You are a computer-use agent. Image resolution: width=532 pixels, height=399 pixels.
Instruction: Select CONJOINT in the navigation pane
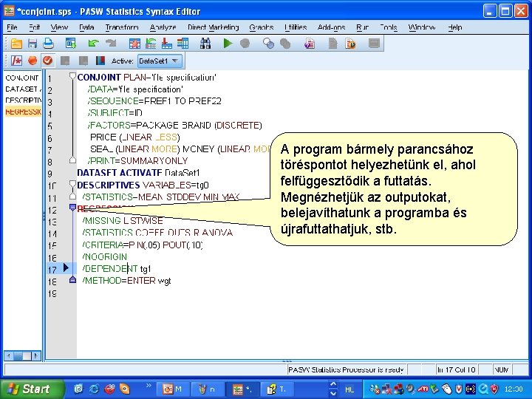pyautogui.click(x=23, y=78)
